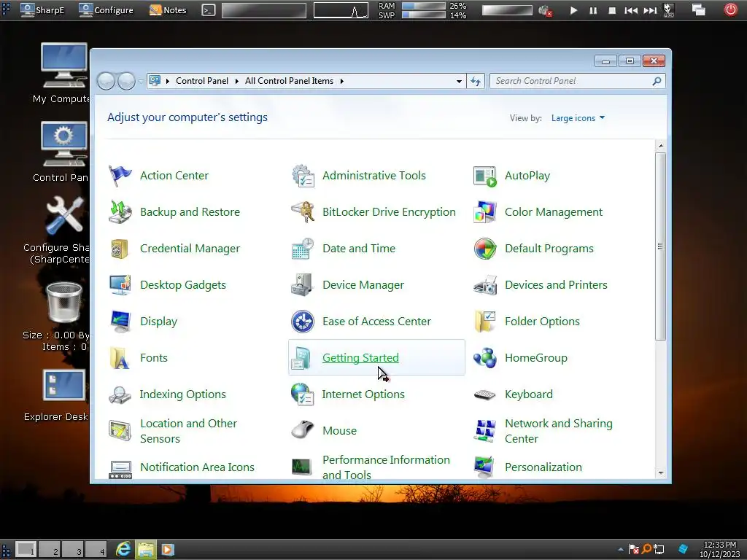Click the Next track button
This screenshot has height=560, width=747.
(650, 10)
